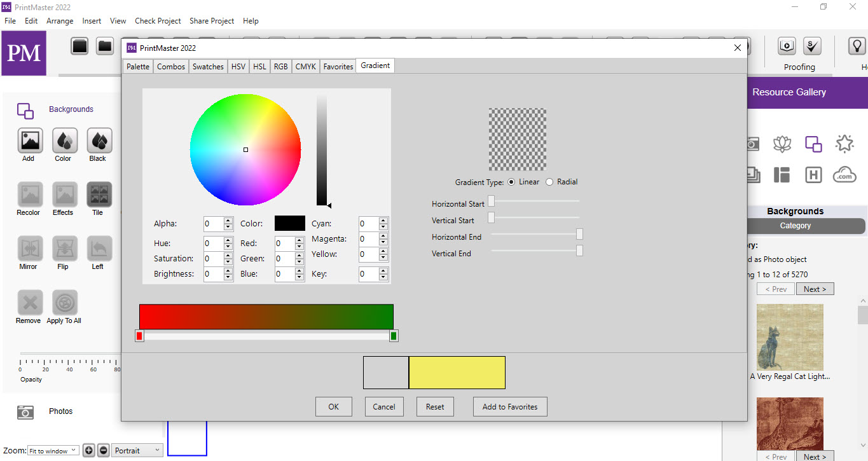This screenshot has width=868, height=461.
Task: Click the Remove background icon
Action: click(x=30, y=303)
